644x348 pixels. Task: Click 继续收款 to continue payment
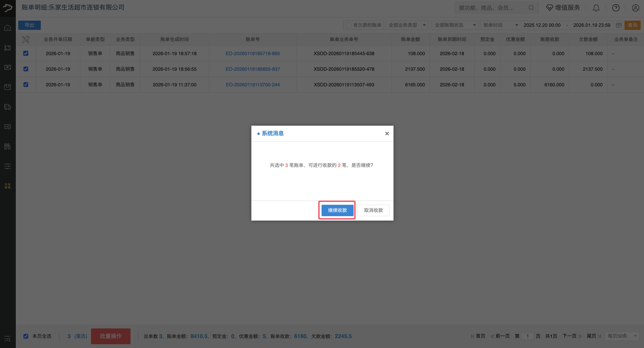pos(337,210)
